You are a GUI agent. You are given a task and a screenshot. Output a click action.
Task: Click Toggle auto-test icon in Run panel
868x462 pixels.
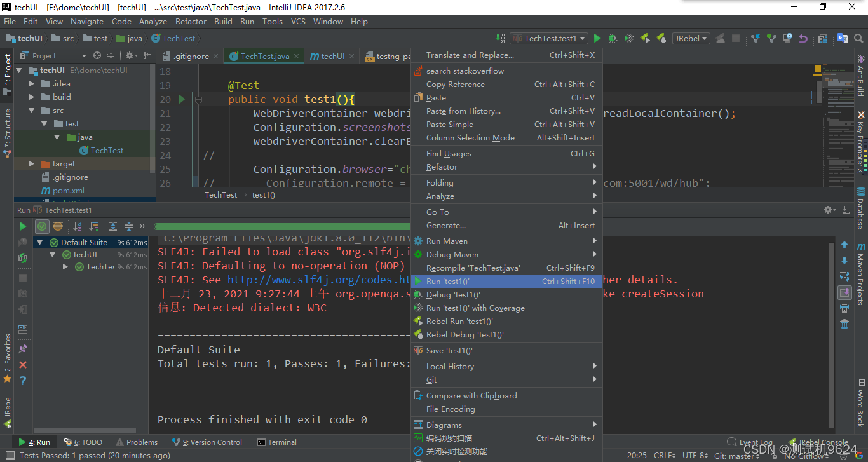pyautogui.click(x=23, y=257)
